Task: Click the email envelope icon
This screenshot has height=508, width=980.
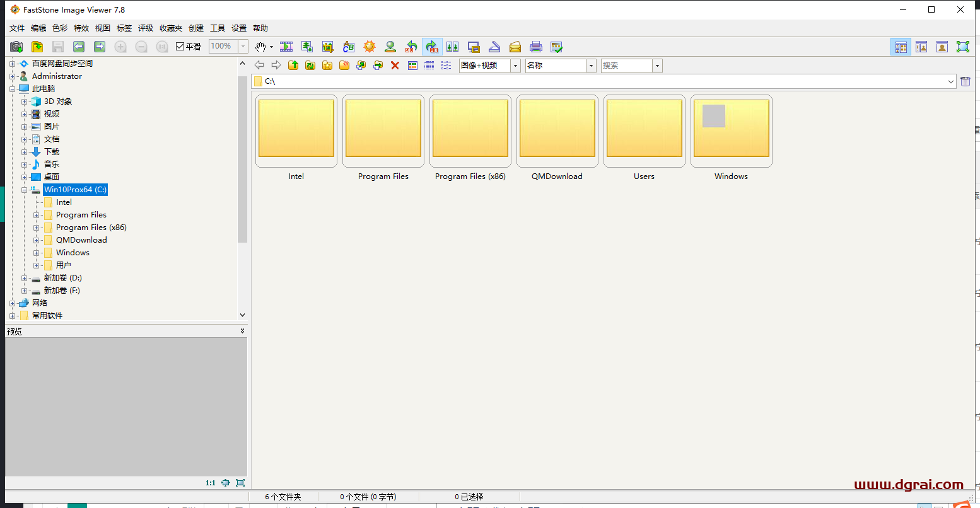Action: coord(515,47)
